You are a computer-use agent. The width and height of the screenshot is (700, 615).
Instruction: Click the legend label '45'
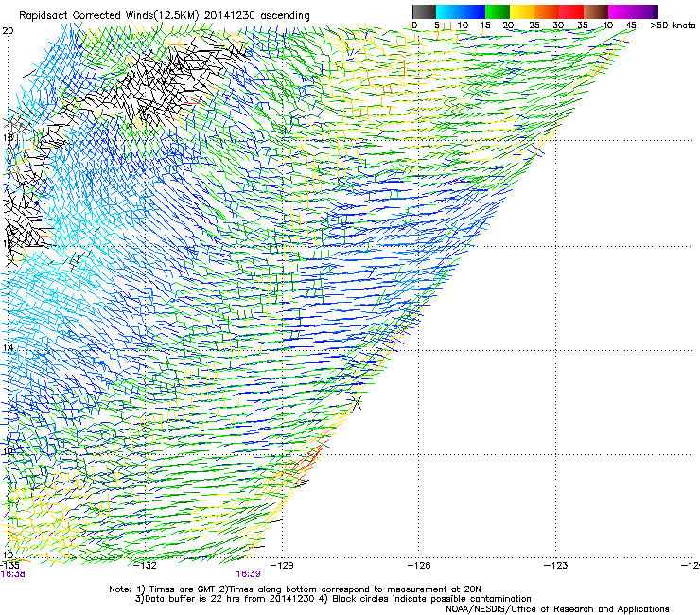coord(631,26)
